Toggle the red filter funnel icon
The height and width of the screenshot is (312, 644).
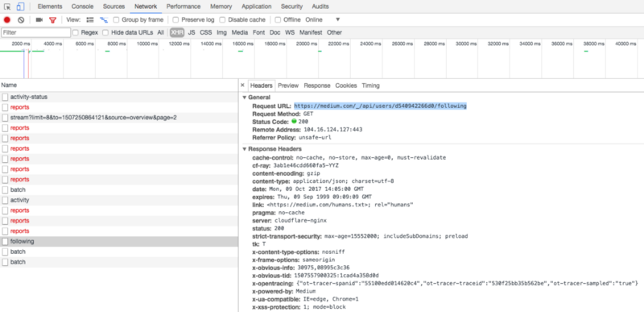click(x=52, y=19)
